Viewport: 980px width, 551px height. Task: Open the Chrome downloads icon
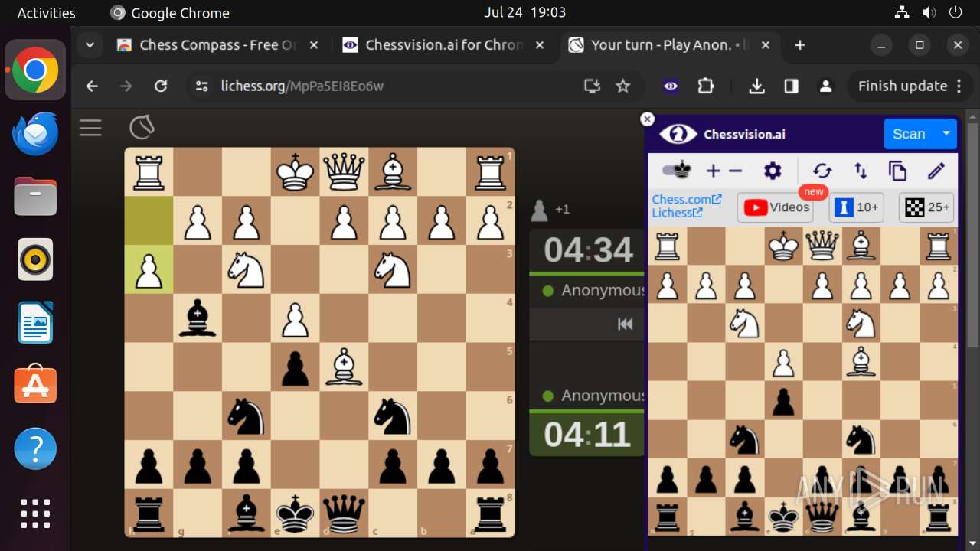[x=756, y=86]
